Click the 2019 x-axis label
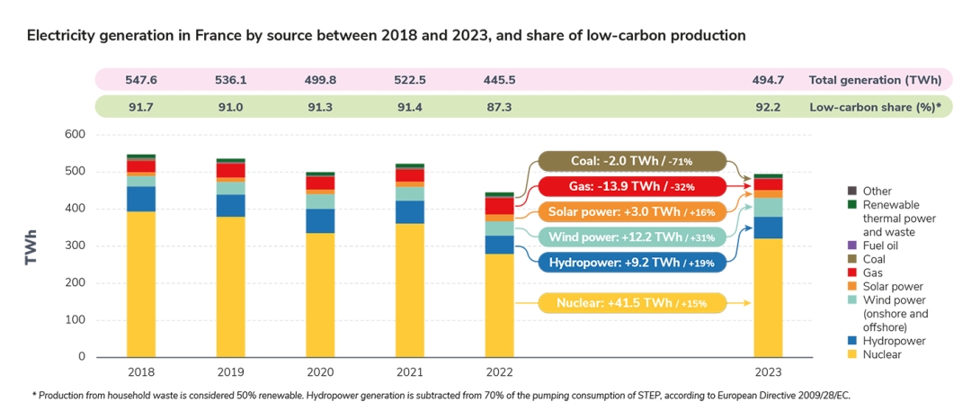The width and height of the screenshot is (980, 420). tap(231, 372)
